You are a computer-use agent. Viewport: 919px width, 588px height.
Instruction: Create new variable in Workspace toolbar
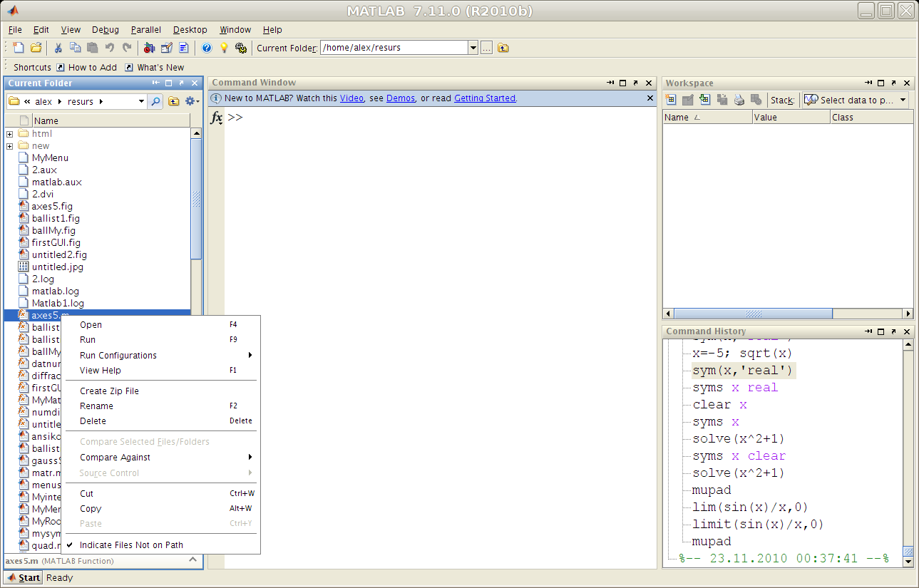[x=671, y=100]
